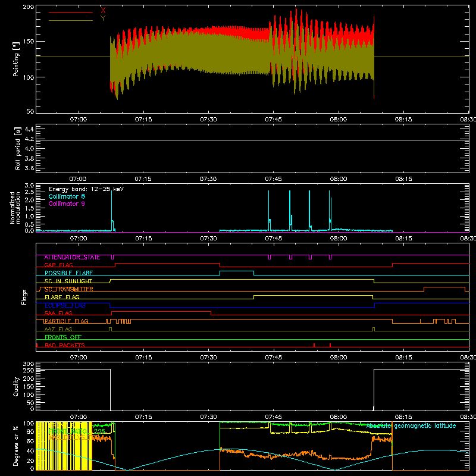Image resolution: width=476 pixels, height=476 pixels.
Task: Click the cyan 'Collimator 8' legend label
Action: [x=67, y=196]
